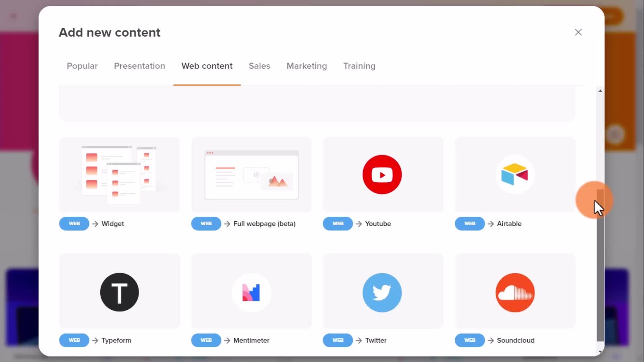Open the Full webpage (beta) thumbnail
The width and height of the screenshot is (644, 362).
click(x=251, y=174)
